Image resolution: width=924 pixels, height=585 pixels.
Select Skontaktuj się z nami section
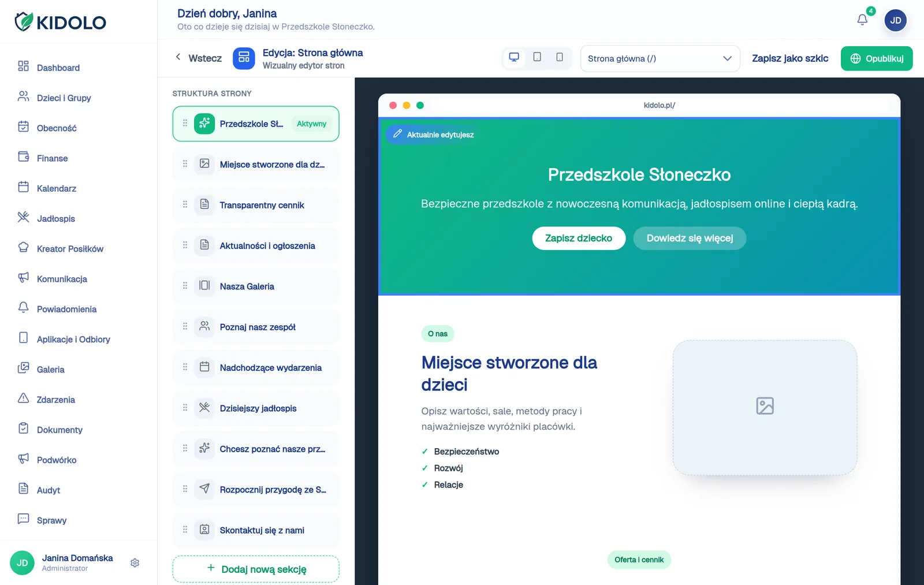tap(256, 530)
